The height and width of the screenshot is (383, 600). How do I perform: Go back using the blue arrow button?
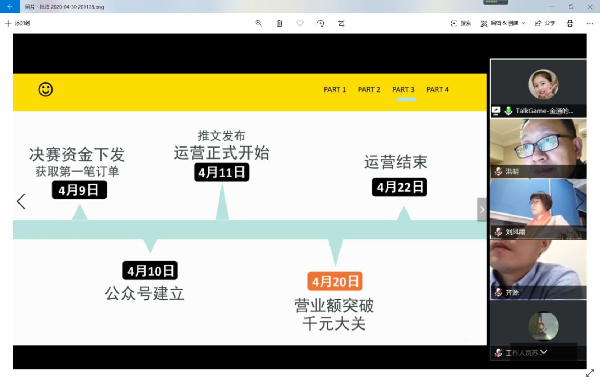(x=10, y=6)
